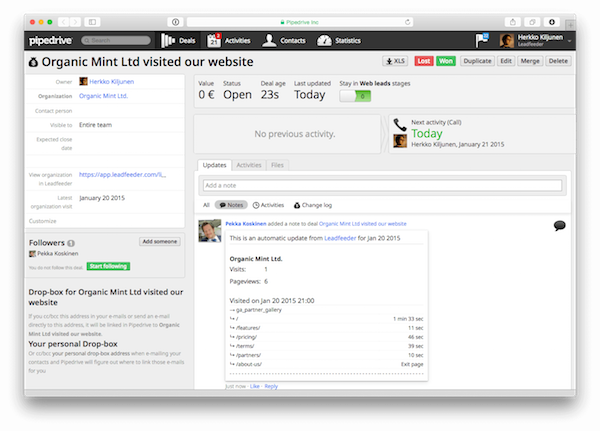Click the speech bubble comment icon
The width and height of the screenshot is (600, 431).
(x=559, y=225)
